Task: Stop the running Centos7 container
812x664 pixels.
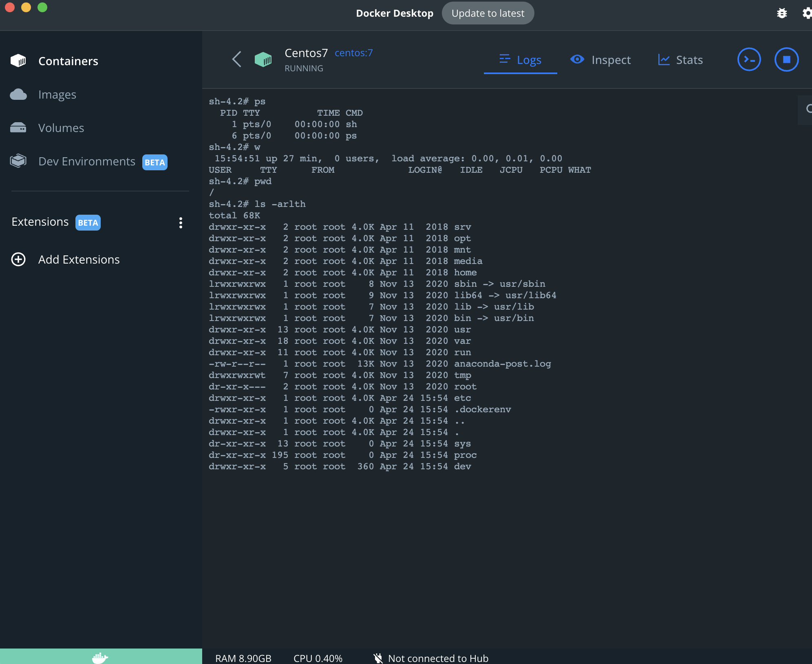Action: click(786, 60)
